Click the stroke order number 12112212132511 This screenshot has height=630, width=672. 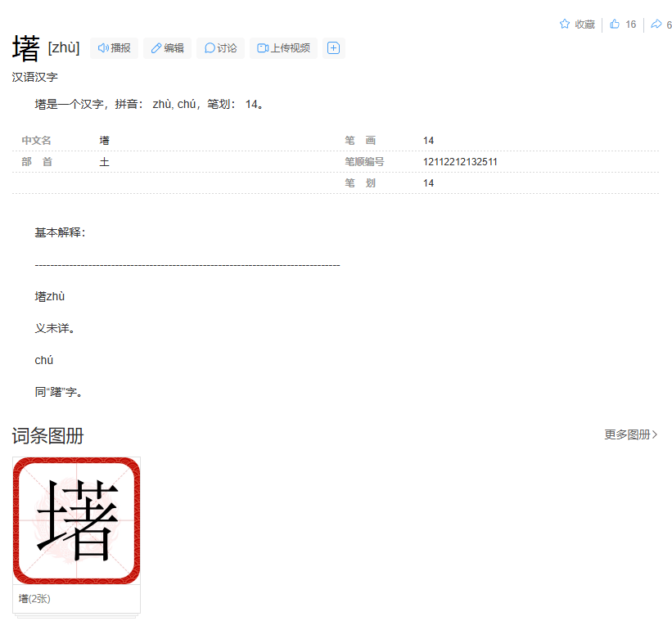point(460,162)
